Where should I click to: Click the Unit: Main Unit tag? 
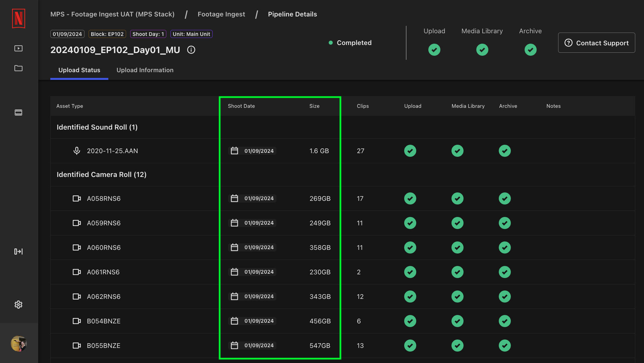192,34
